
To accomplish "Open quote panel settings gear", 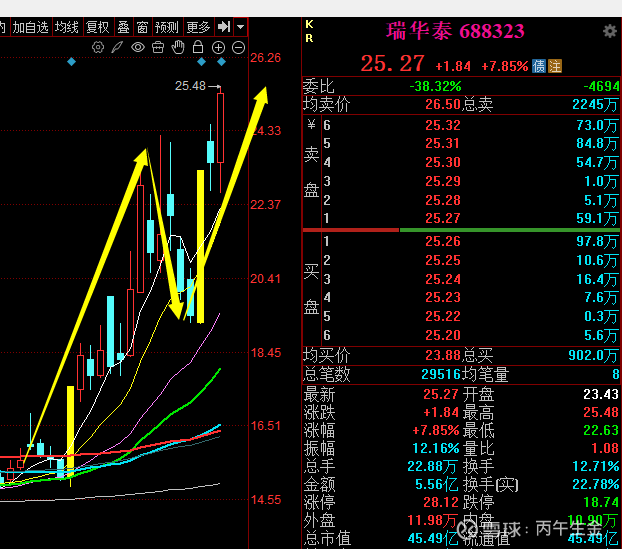I will (609, 31).
